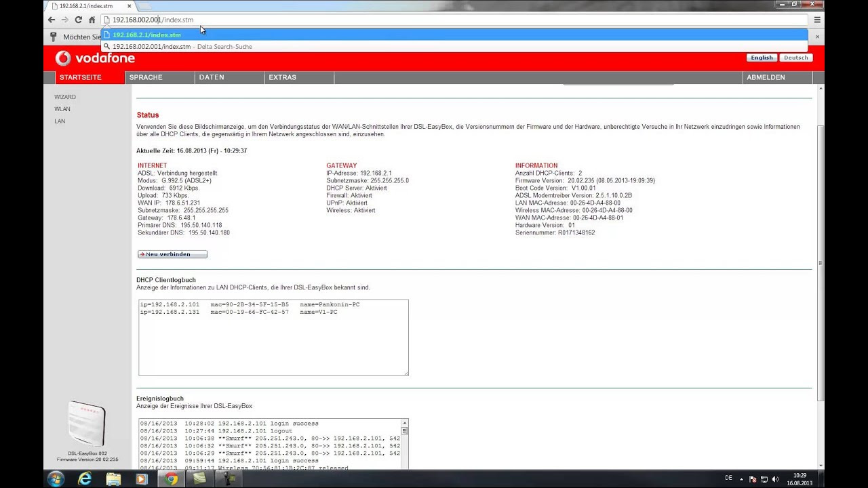Launch Internet Explorer from the taskbar
This screenshot has width=868, height=488.
coord(85,479)
